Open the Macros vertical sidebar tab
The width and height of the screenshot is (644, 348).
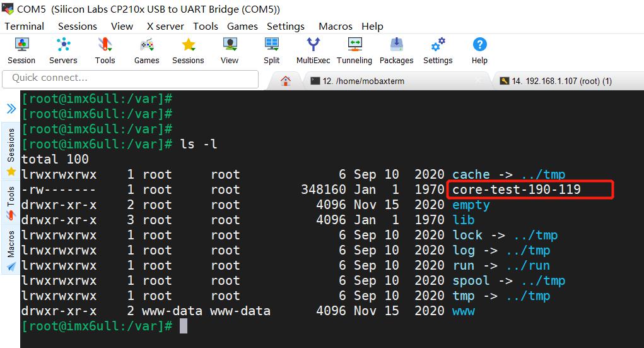(x=11, y=249)
